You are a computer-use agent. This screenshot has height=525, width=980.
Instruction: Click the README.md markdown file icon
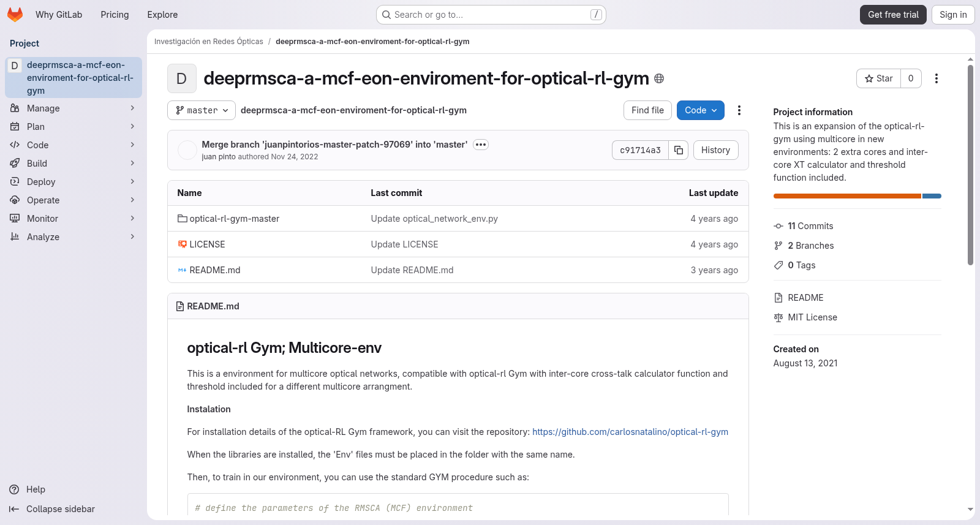[x=182, y=270]
